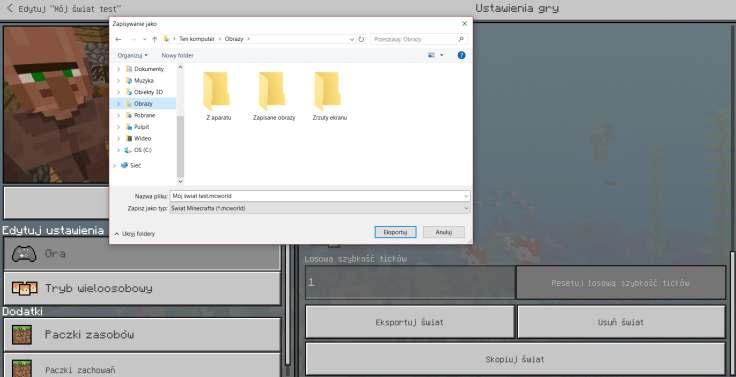The height and width of the screenshot is (377, 736).
Task: Expand the Sieć network node
Action: point(114,165)
